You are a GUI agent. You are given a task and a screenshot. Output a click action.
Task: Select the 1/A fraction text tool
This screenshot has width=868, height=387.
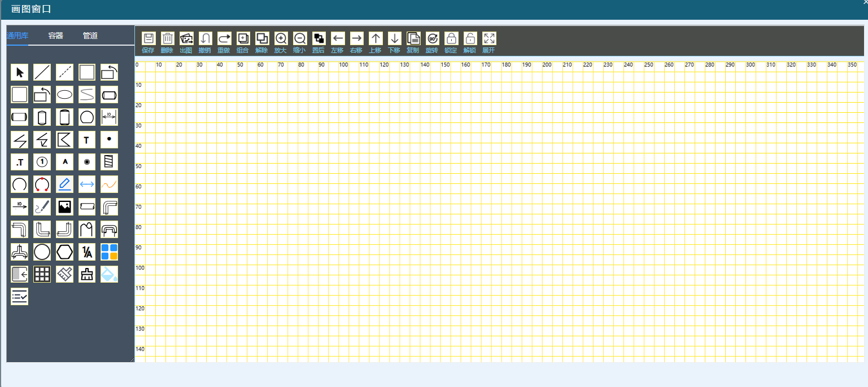coord(87,252)
